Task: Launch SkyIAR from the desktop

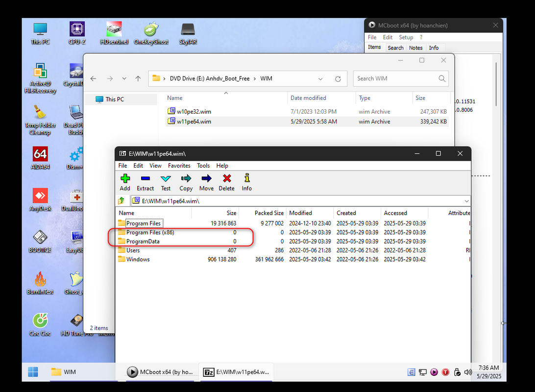Action: click(x=188, y=34)
